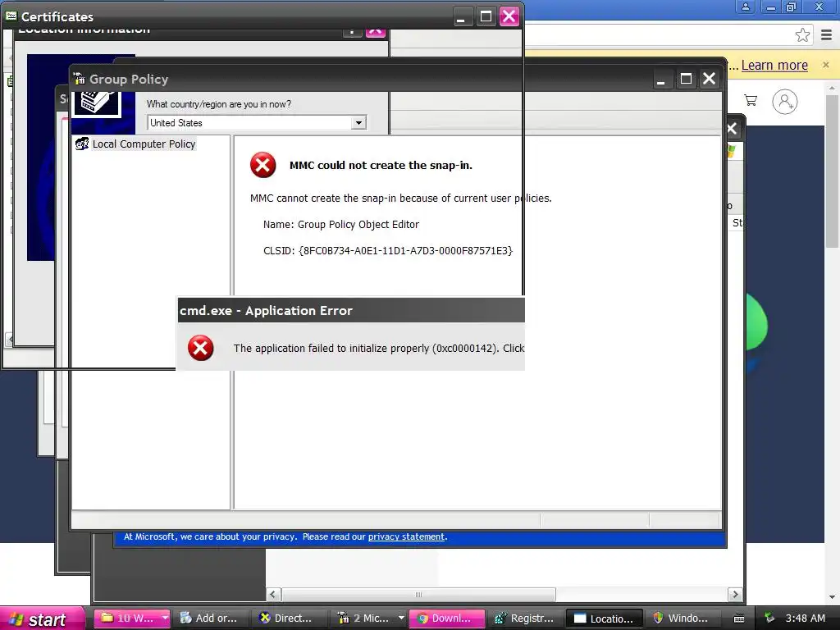Click the Chrome user profile button
This screenshot has height=630, width=840.
(745, 7)
